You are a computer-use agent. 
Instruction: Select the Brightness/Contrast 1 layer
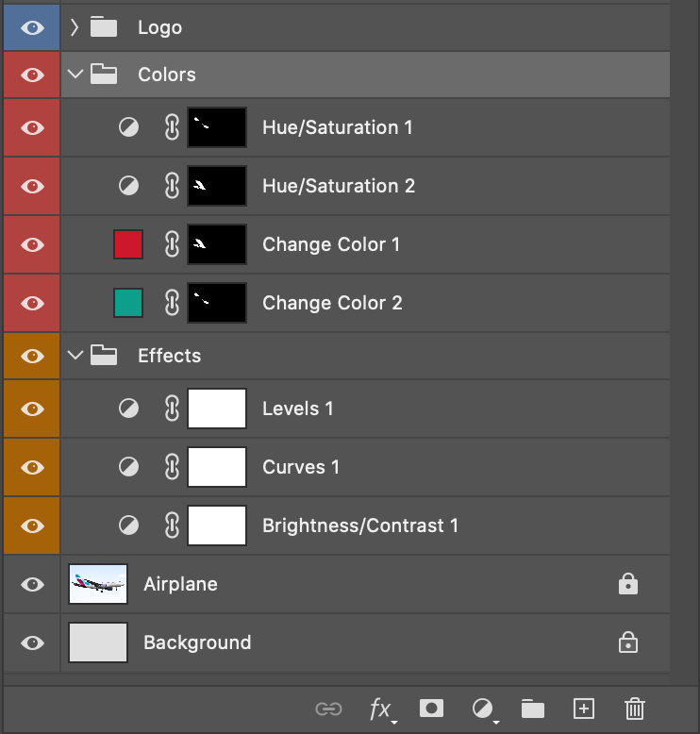(359, 525)
